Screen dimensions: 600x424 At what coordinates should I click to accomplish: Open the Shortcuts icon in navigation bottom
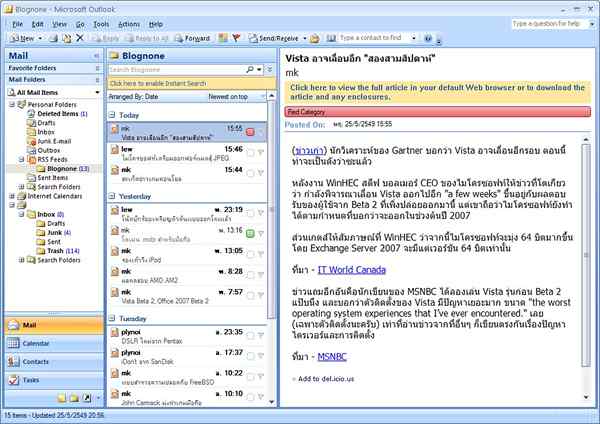pos(87,398)
